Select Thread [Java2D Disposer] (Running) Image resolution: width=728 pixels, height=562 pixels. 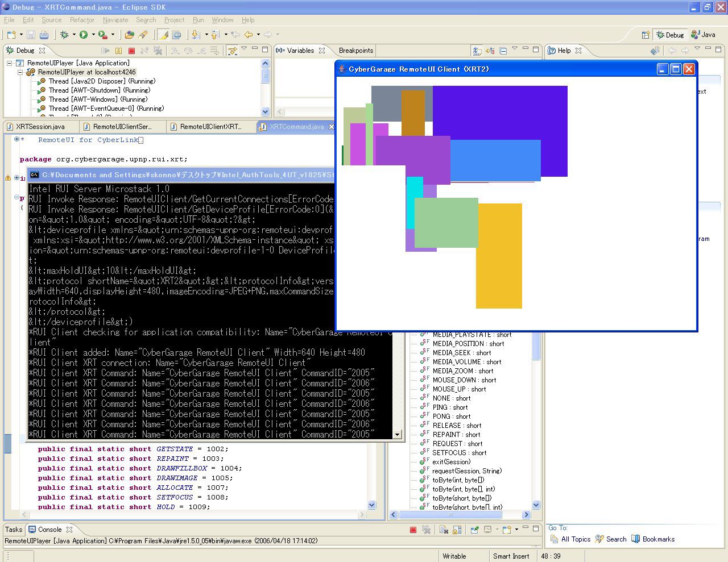click(x=102, y=81)
